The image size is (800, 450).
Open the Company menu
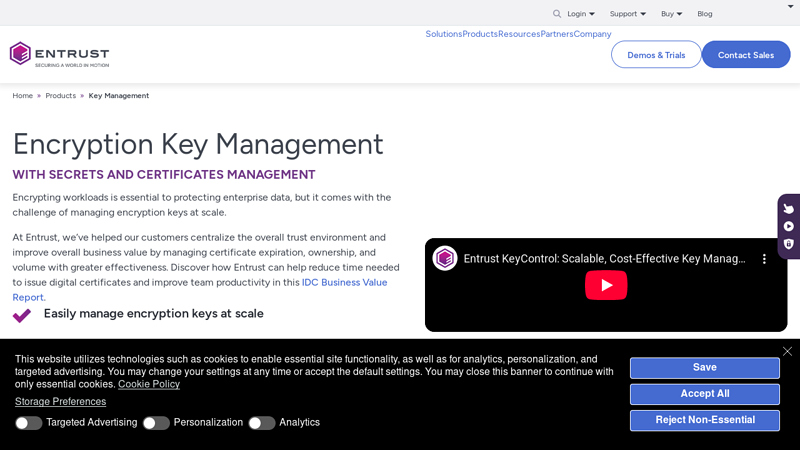(x=592, y=34)
